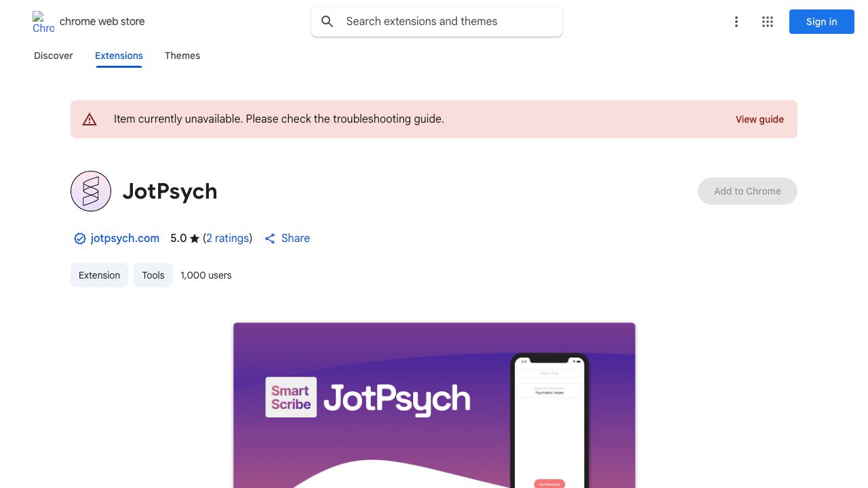Open the Google apps grid
The width and height of the screenshot is (868, 488).
click(x=768, y=22)
